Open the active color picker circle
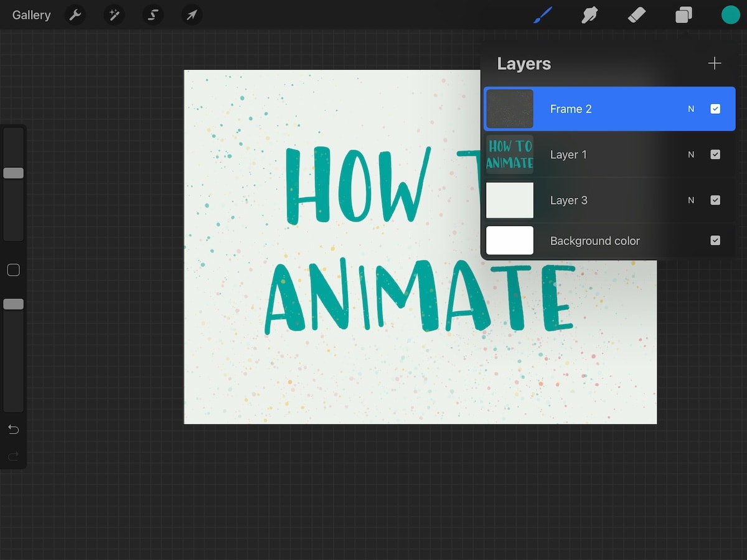747x560 pixels. tap(730, 15)
